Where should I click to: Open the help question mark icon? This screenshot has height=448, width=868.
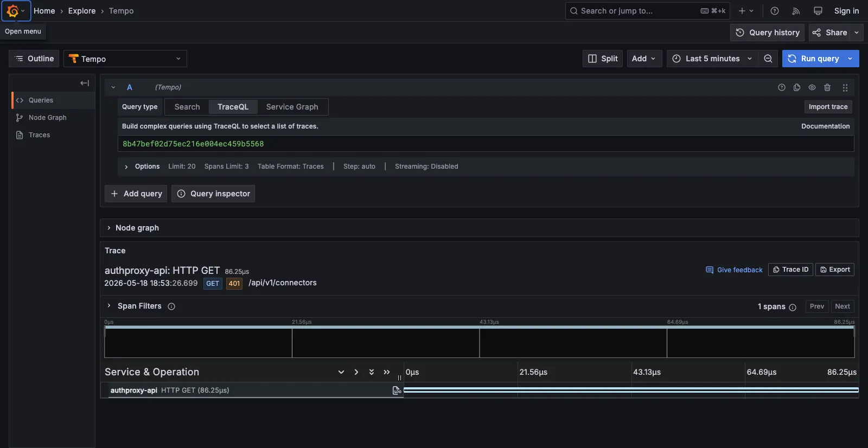pyautogui.click(x=775, y=11)
